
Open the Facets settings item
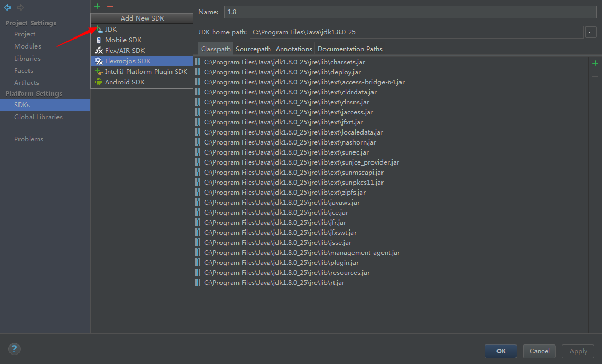coord(24,71)
